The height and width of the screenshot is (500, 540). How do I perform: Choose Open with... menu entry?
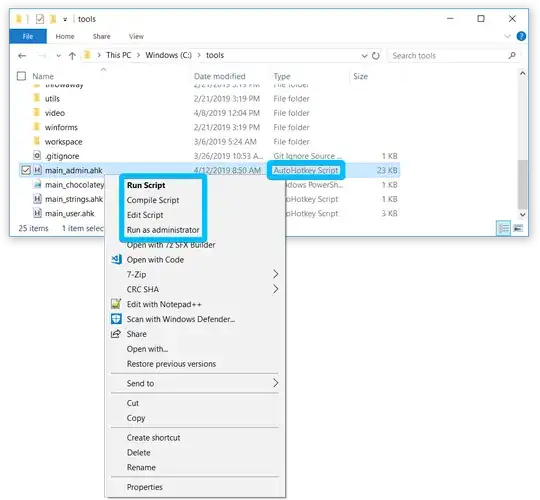tap(195, 349)
